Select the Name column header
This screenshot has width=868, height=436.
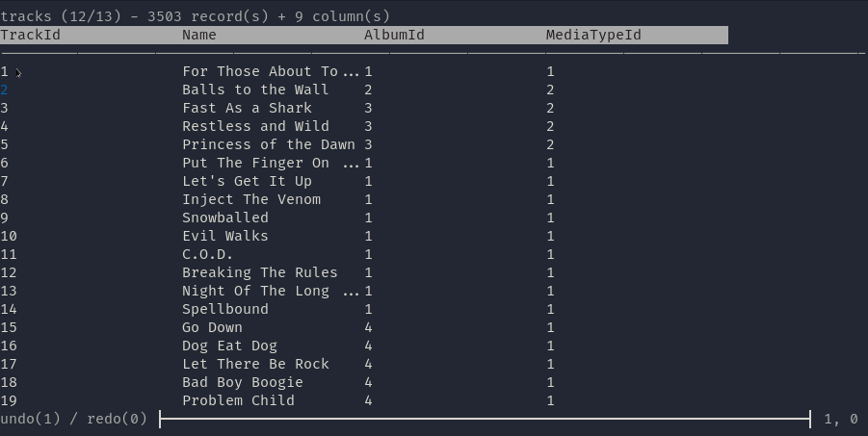[199, 35]
